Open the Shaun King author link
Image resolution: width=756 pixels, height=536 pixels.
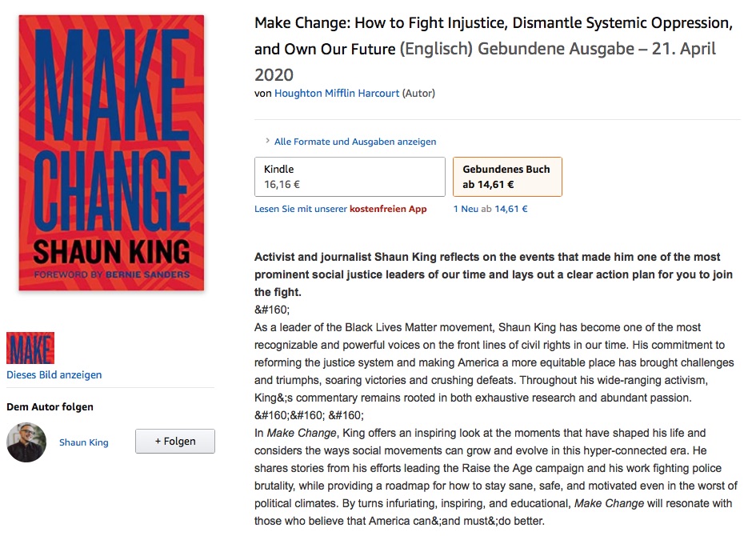(x=84, y=442)
